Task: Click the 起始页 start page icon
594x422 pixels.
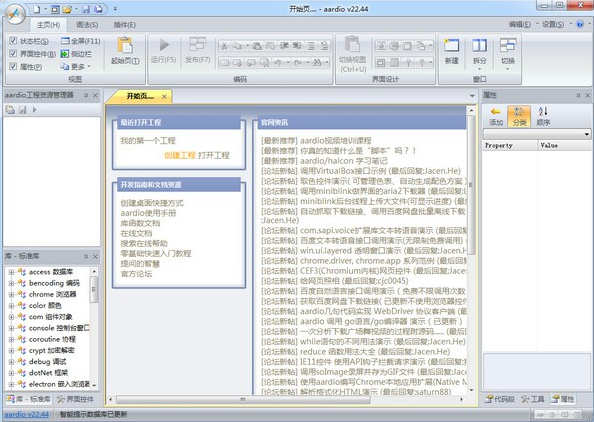Action: pos(125,45)
